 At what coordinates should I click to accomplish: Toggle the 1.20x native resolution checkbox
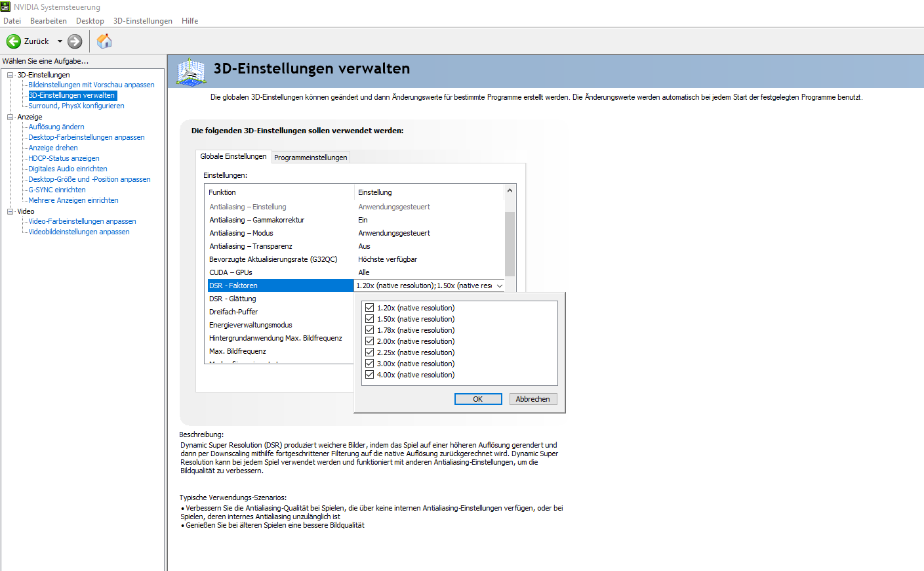pos(370,308)
